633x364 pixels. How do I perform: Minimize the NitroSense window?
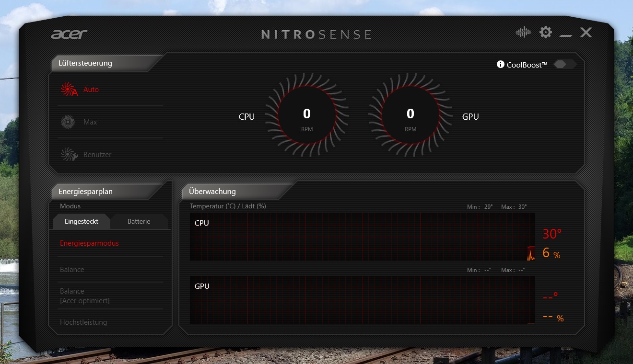pyautogui.click(x=566, y=34)
